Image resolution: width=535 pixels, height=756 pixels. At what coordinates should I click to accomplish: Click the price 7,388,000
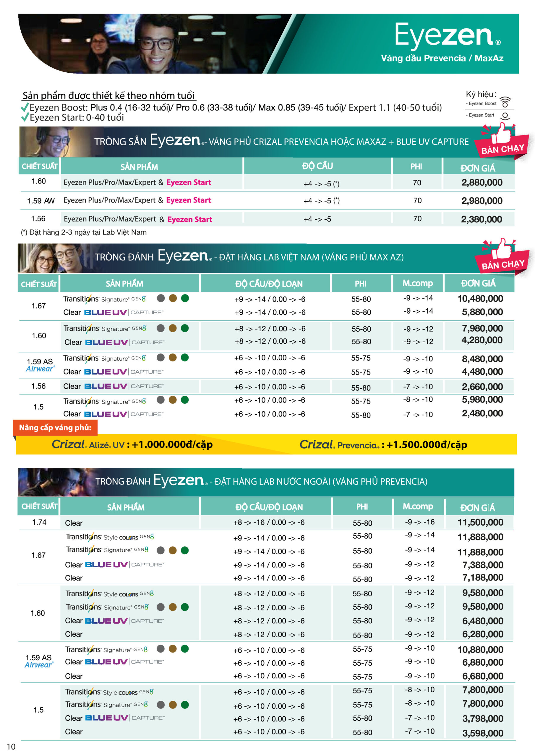(x=483, y=565)
